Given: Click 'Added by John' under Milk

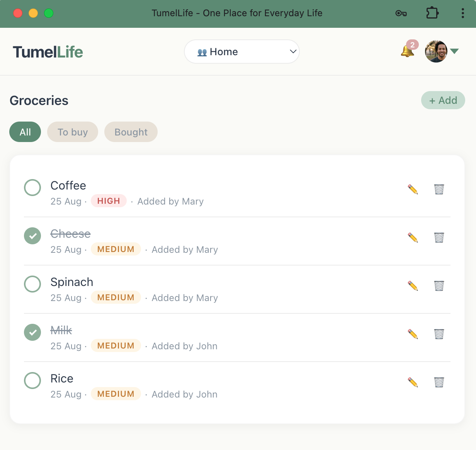Looking at the screenshot, I should [x=185, y=346].
